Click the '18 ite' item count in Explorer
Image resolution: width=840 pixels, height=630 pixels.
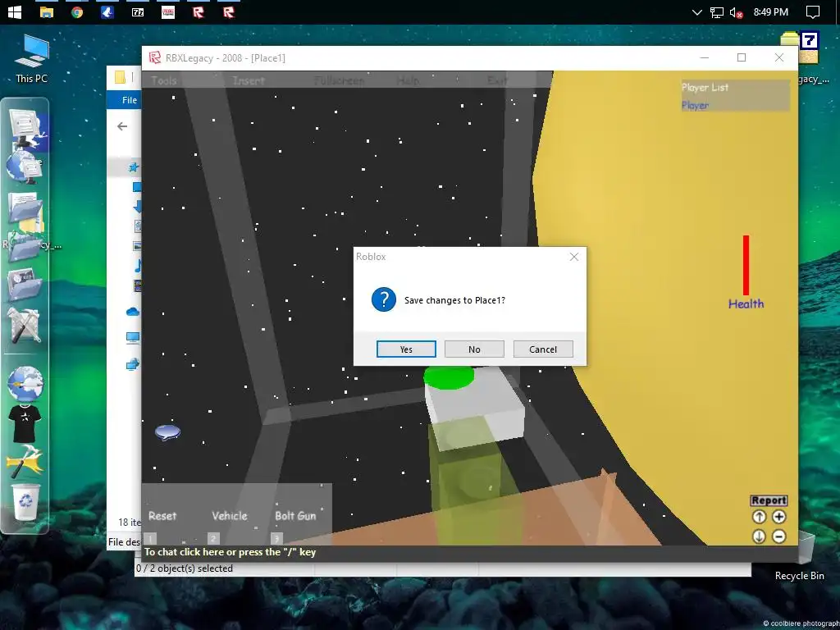pyautogui.click(x=130, y=522)
